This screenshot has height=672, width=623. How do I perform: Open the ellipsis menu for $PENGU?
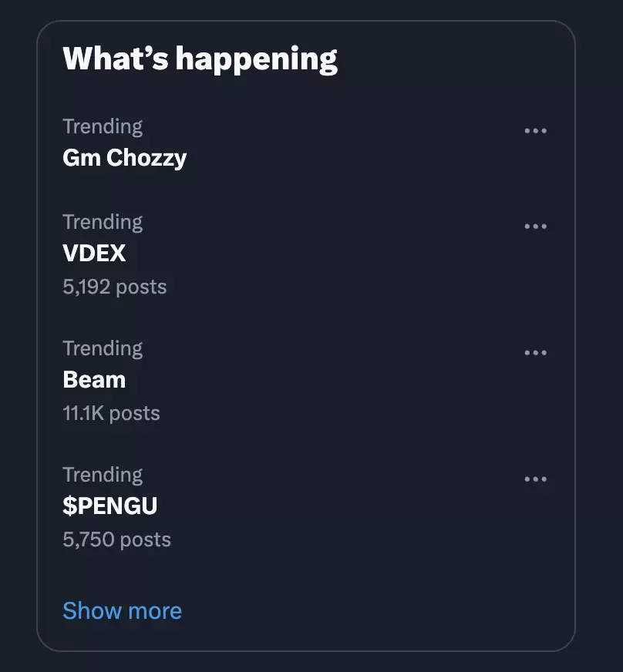[535, 479]
